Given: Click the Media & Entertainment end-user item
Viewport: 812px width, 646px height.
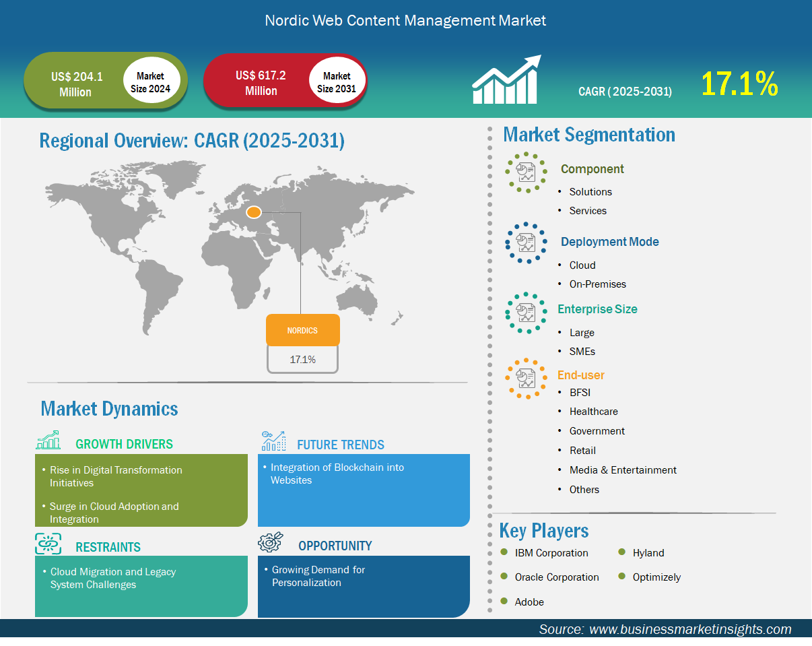Looking at the screenshot, I should (x=623, y=470).
